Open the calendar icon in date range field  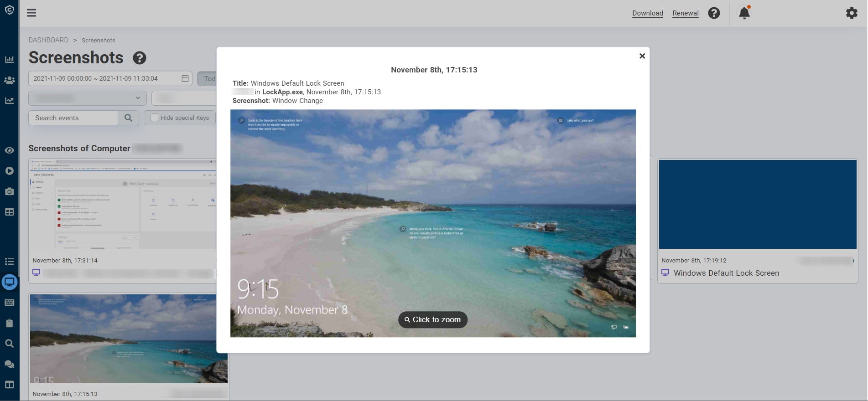tap(185, 78)
